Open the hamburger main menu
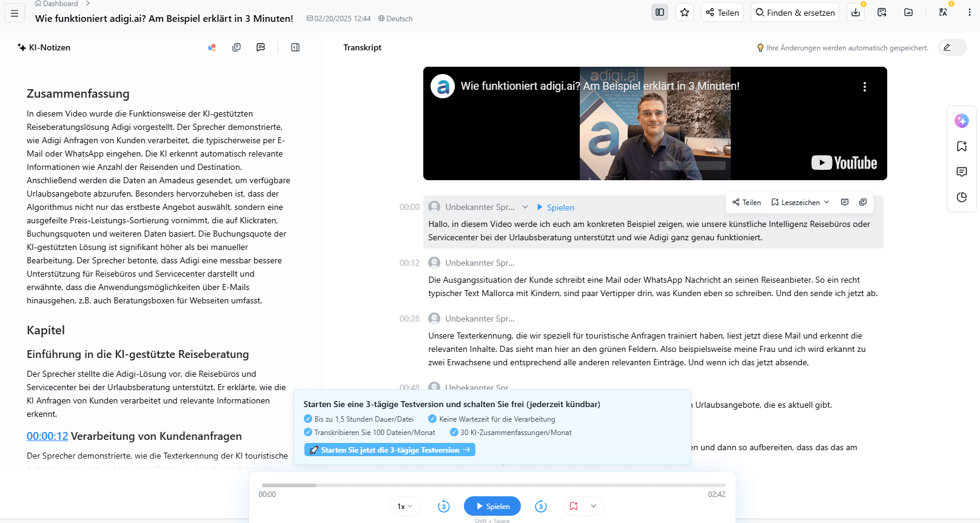This screenshot has width=980, height=523. (x=15, y=13)
